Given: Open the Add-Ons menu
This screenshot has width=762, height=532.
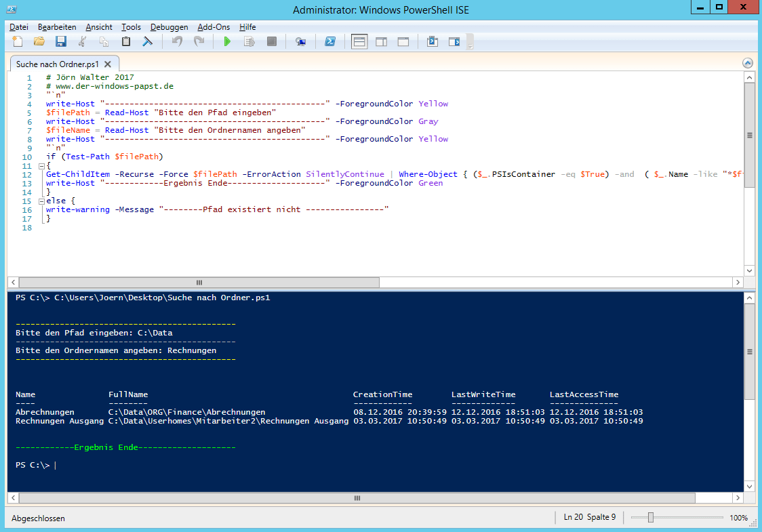Looking at the screenshot, I should (214, 27).
